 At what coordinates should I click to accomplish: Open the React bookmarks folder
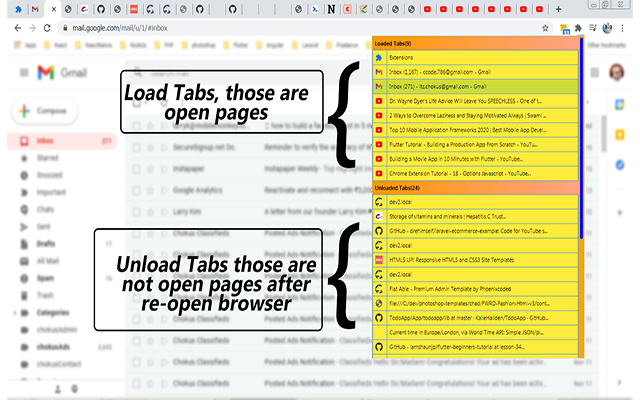(x=56, y=45)
